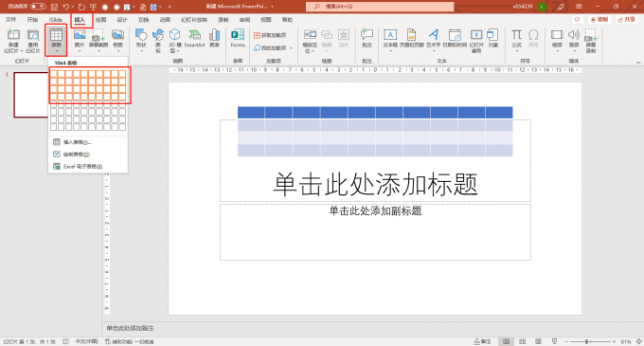This screenshot has width=644, height=346.
Task: Switch to Normal view in status bar
Action: (x=506, y=341)
